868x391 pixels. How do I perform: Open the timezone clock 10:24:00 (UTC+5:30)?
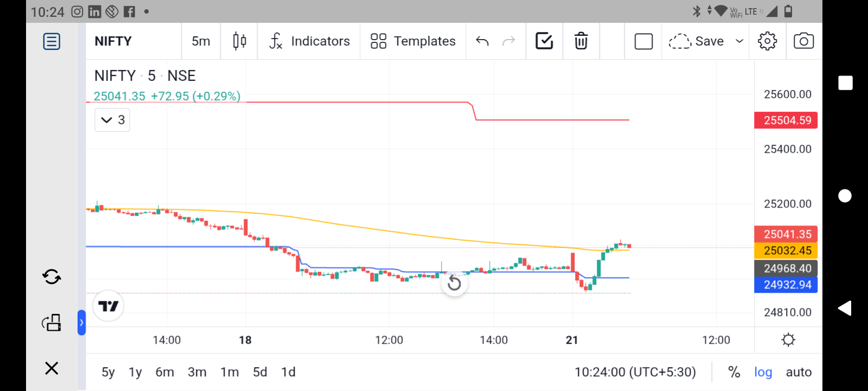click(635, 372)
